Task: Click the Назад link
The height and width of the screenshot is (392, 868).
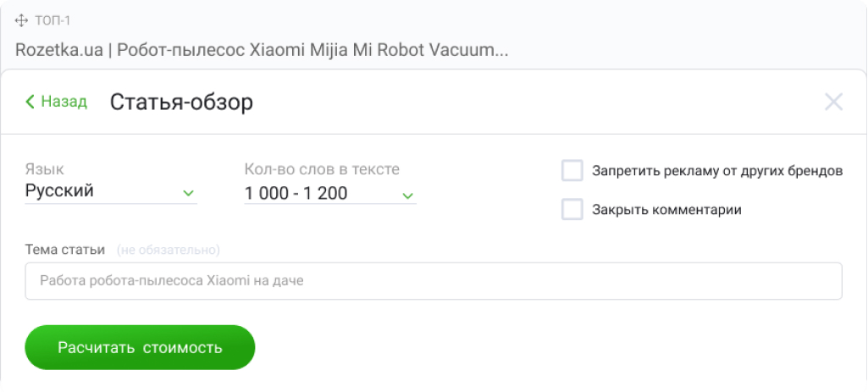Action: (64, 102)
